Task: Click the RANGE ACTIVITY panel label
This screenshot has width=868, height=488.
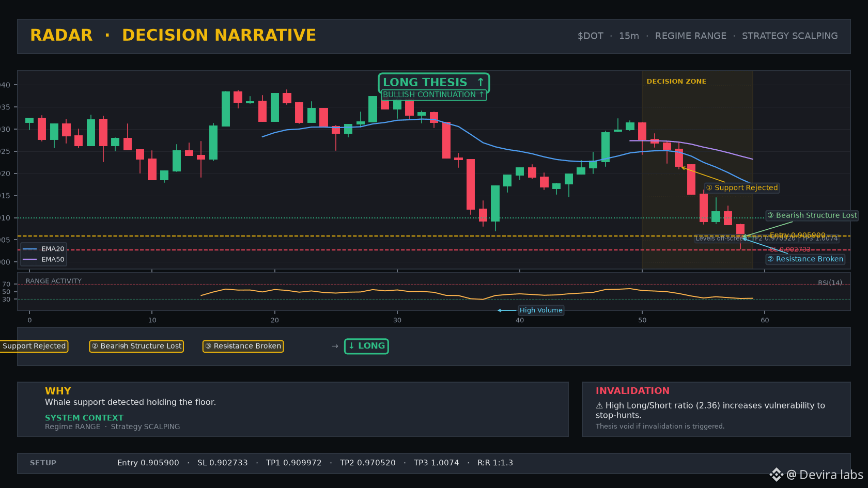Action: [x=54, y=281]
